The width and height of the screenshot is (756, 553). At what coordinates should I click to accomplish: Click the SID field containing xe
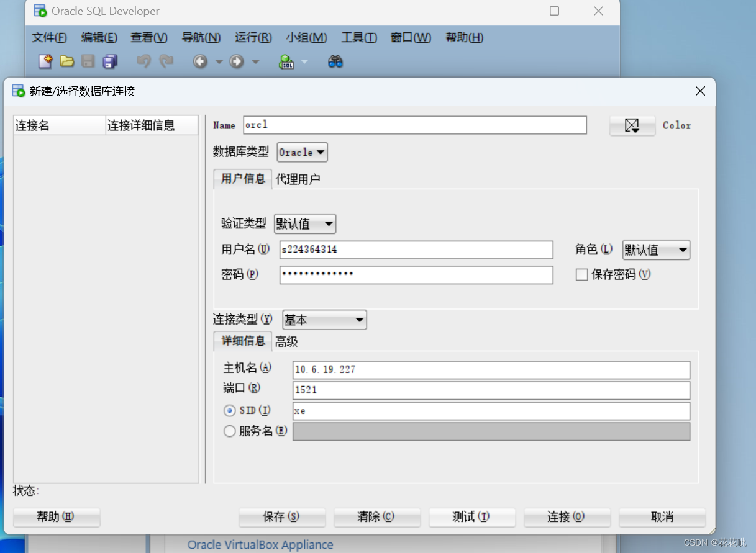pos(491,411)
